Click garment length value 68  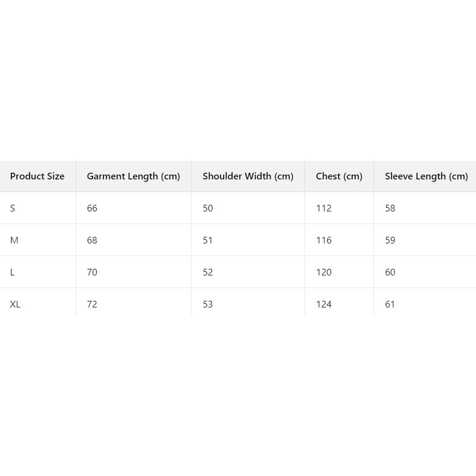92,240
